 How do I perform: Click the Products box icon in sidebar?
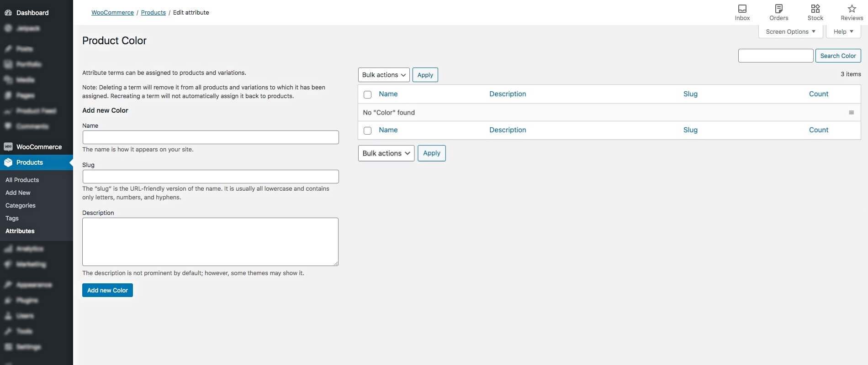coord(8,162)
